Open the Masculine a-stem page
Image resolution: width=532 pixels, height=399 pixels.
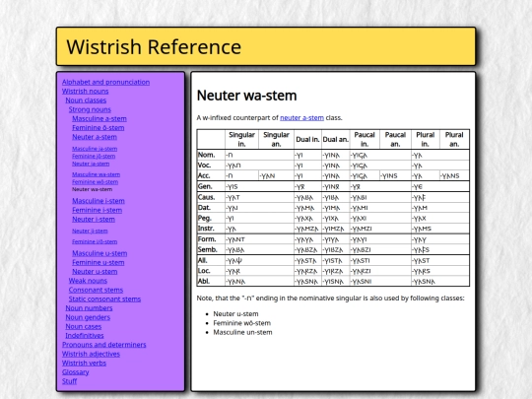point(100,119)
